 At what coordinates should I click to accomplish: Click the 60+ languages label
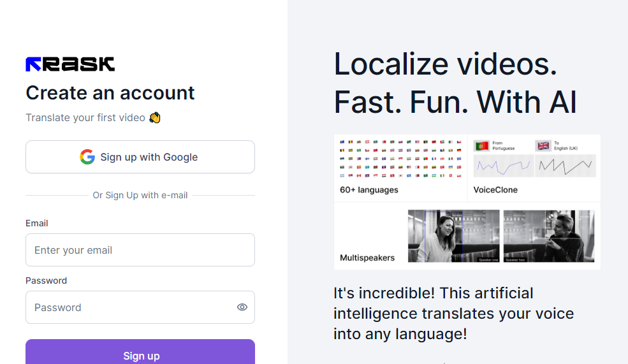[369, 190]
